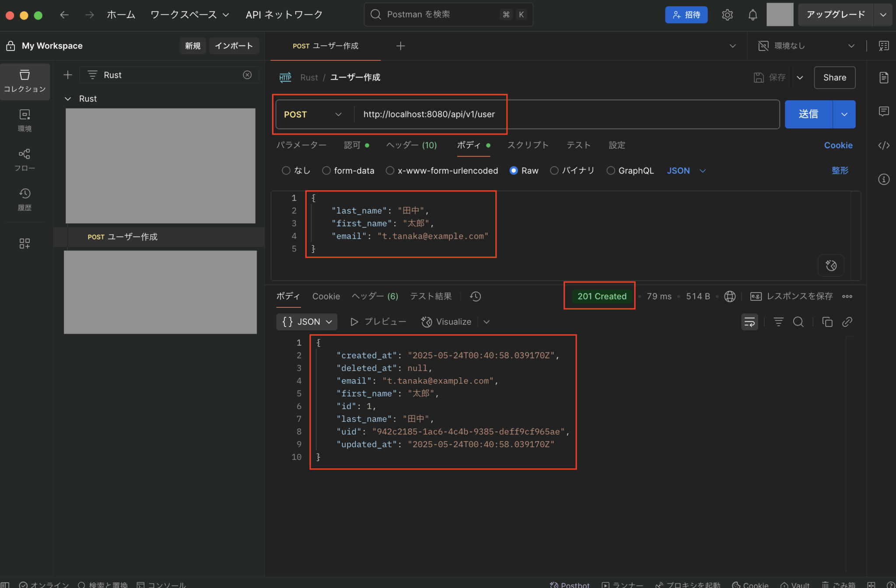896x588 pixels.
Task: Open the 履歴 history sidebar icon
Action: pos(24,199)
